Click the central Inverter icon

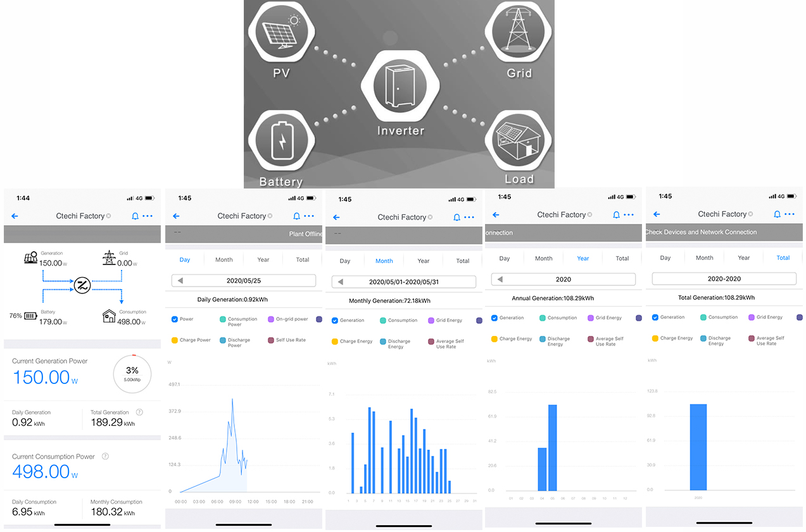(400, 86)
